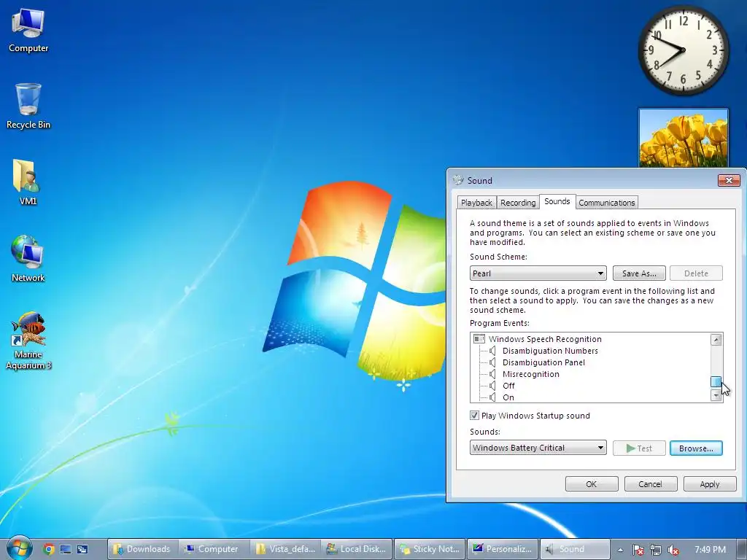Click the 7:49 PM taskbar clock

click(x=710, y=550)
